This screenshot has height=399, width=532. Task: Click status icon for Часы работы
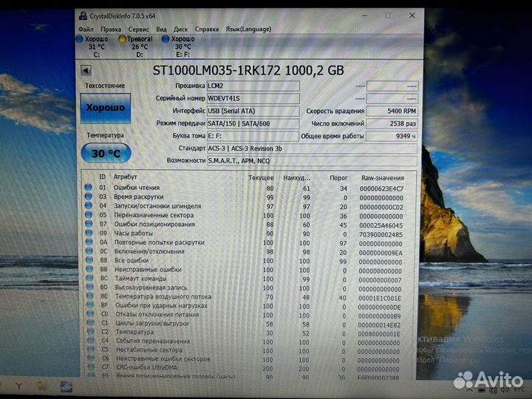[89, 233]
